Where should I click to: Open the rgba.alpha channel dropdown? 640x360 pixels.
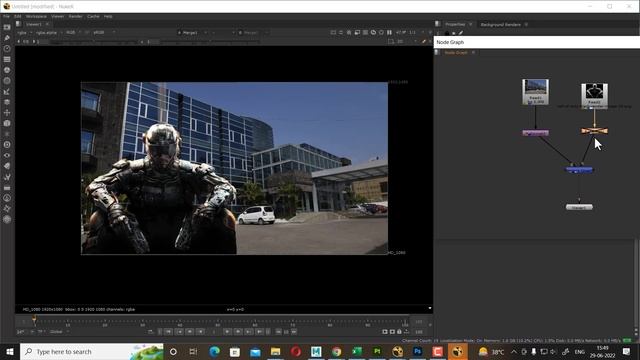(49, 32)
